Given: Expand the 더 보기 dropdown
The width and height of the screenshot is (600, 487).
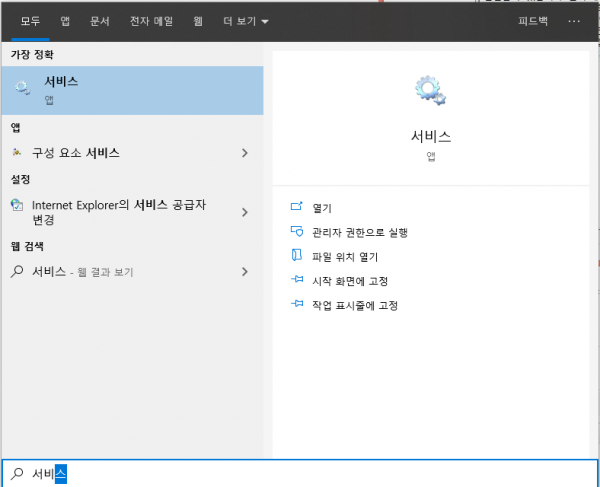Looking at the screenshot, I should [x=246, y=21].
